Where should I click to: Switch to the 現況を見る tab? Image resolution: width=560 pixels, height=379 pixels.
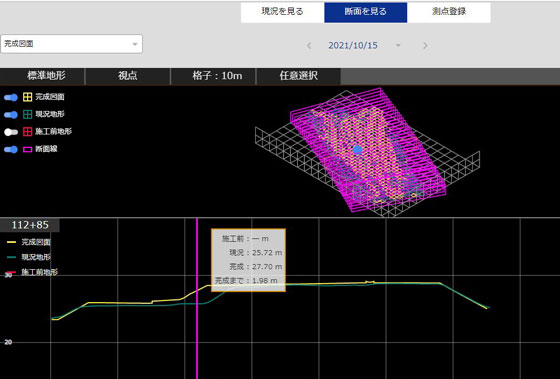tap(282, 12)
